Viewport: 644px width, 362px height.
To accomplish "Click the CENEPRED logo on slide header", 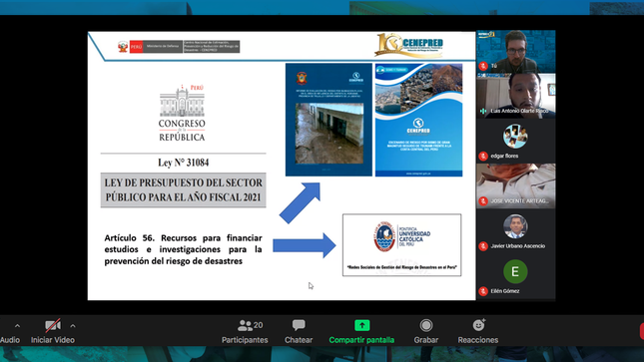I will click(x=409, y=45).
